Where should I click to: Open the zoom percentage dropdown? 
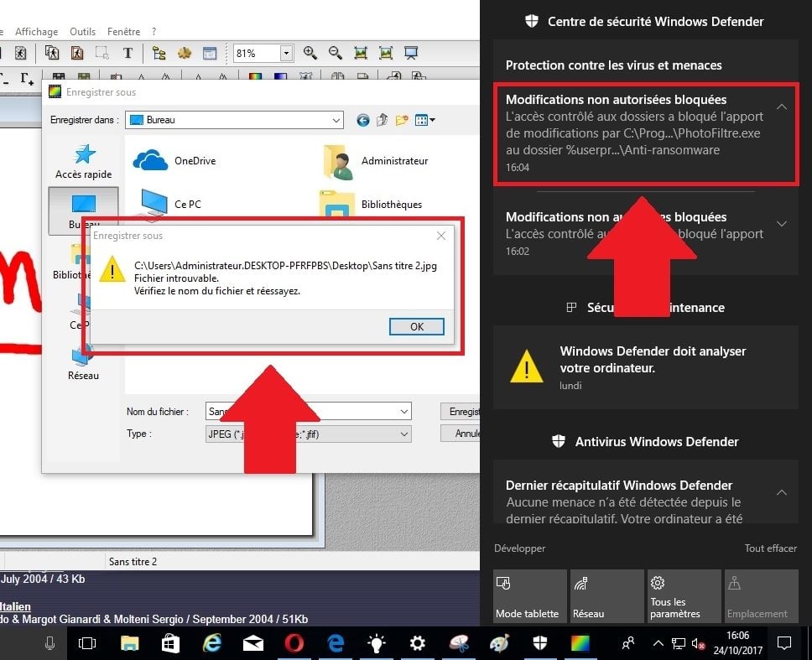286,53
